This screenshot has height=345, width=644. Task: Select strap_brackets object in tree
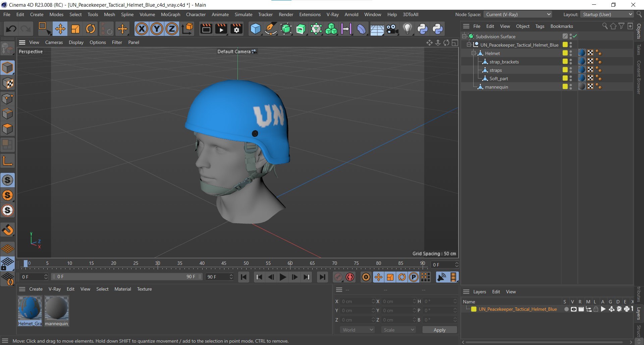[x=504, y=61]
